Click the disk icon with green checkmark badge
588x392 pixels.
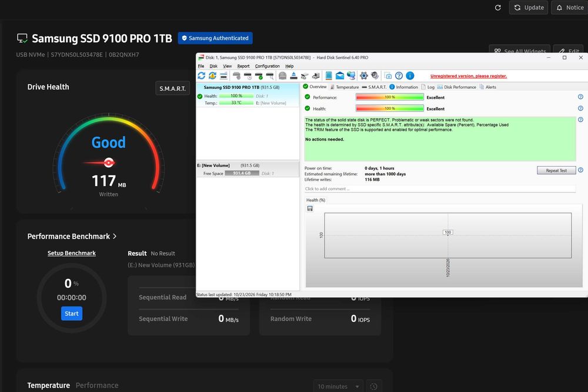(259, 76)
